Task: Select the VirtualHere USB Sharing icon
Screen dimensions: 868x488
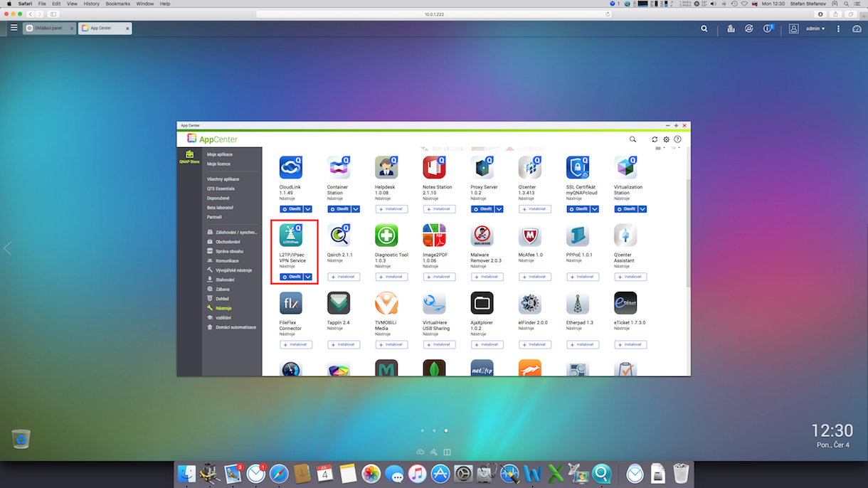Action: (434, 303)
